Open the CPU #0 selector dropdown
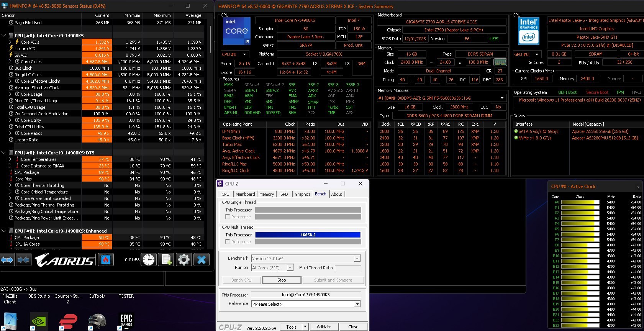 [x=235, y=54]
